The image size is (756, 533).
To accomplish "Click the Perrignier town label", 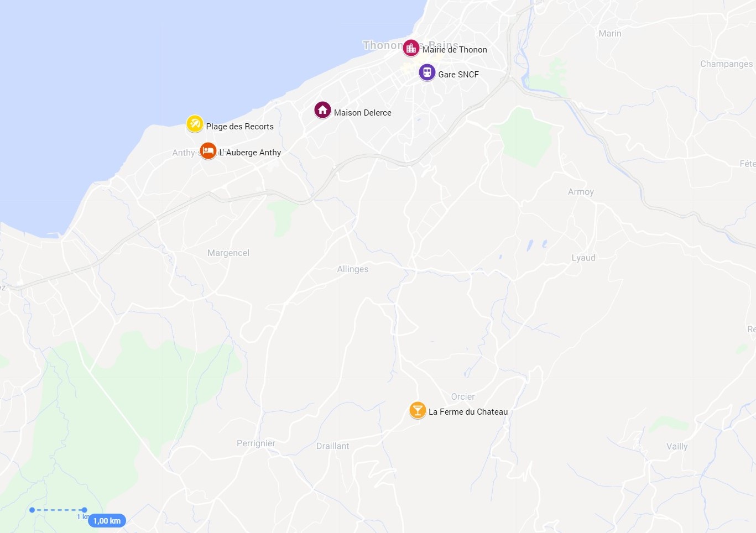I will [256, 443].
